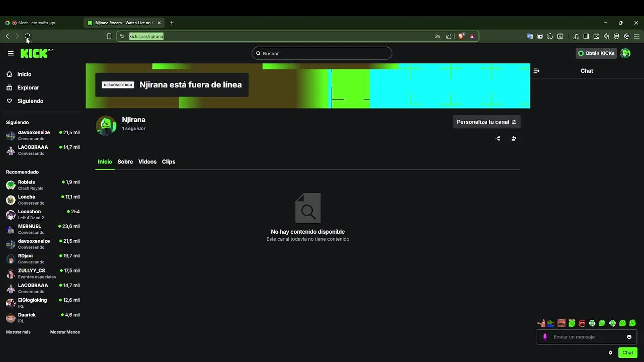Click the share icon in the address bar
Image resolution: width=644 pixels, height=362 pixels.
(x=449, y=36)
